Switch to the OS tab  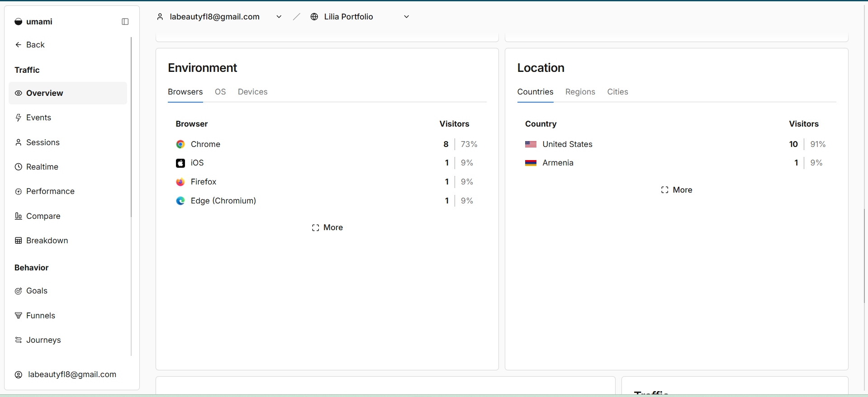point(220,92)
